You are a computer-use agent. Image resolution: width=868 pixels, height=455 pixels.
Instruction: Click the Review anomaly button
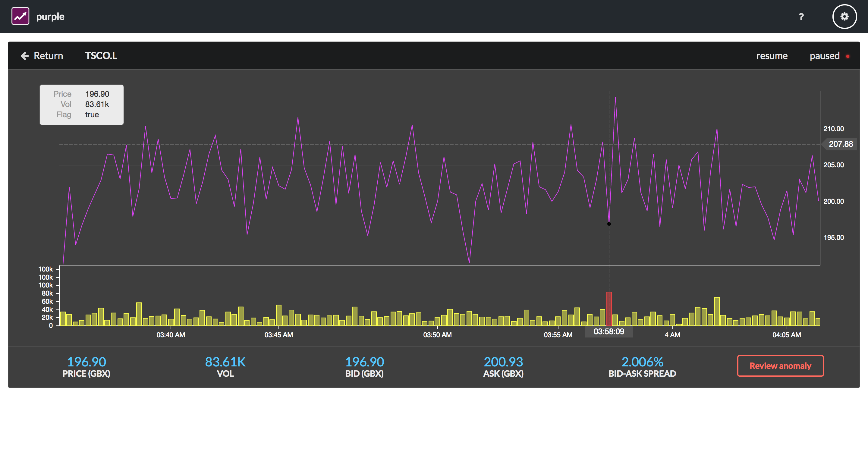point(780,366)
